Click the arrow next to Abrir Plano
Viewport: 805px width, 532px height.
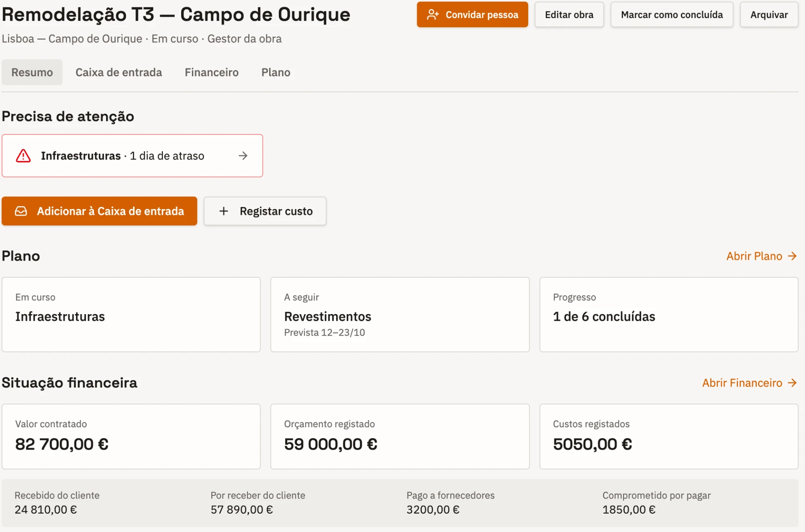click(x=792, y=256)
